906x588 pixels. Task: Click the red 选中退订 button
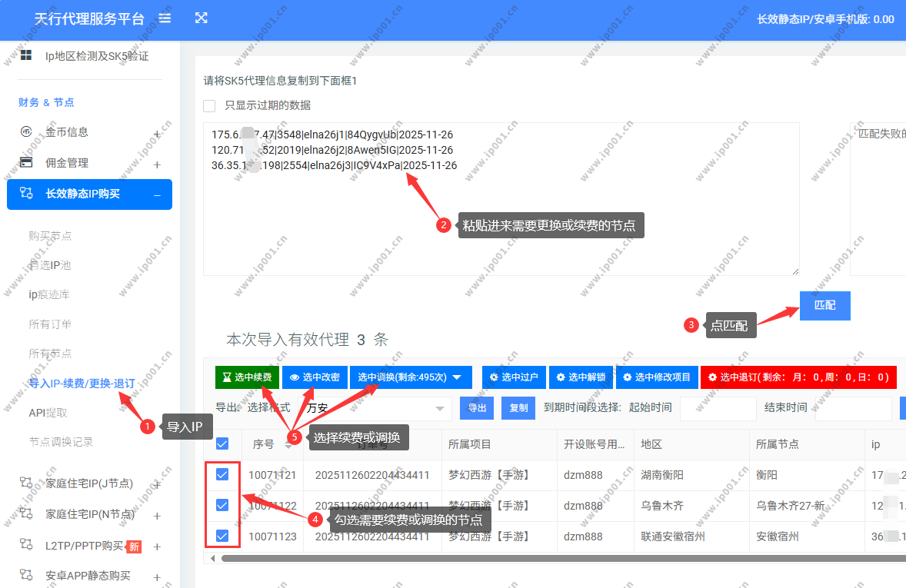pos(798,377)
